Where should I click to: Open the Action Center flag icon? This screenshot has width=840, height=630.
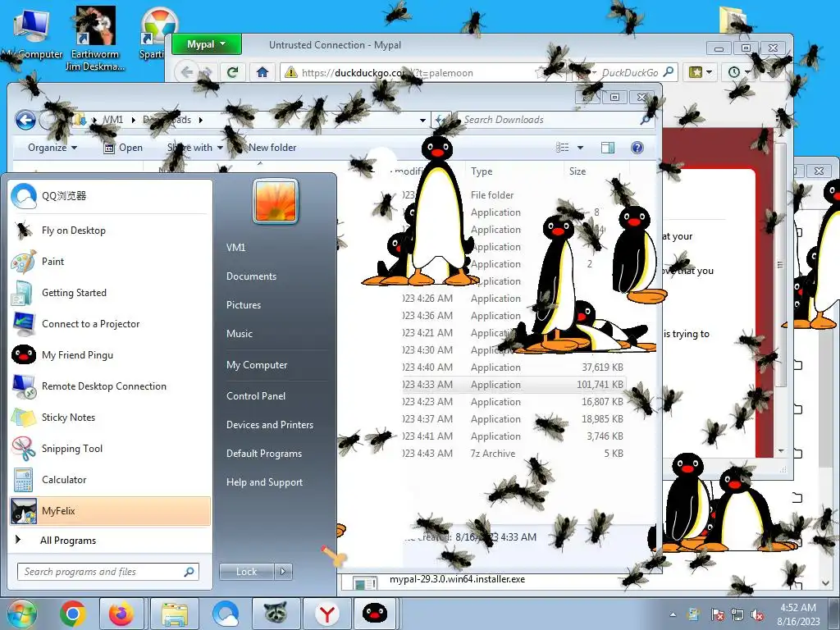tap(717, 615)
